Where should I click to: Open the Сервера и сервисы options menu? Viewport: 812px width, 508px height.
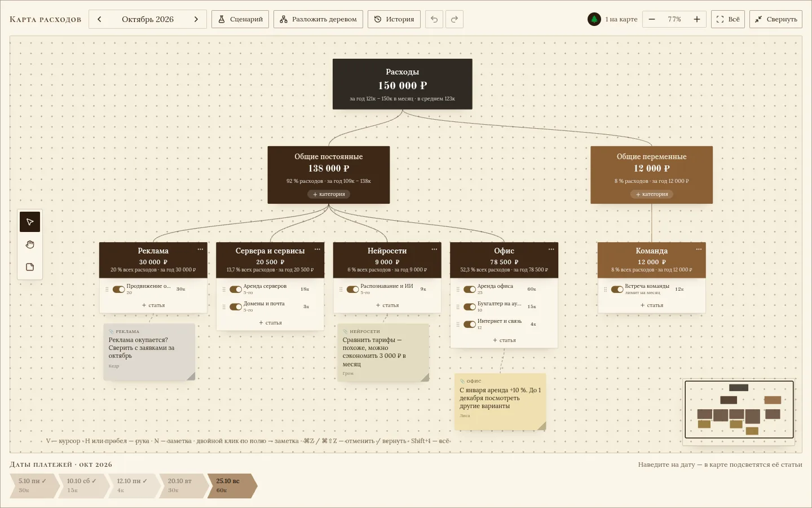[317, 249]
